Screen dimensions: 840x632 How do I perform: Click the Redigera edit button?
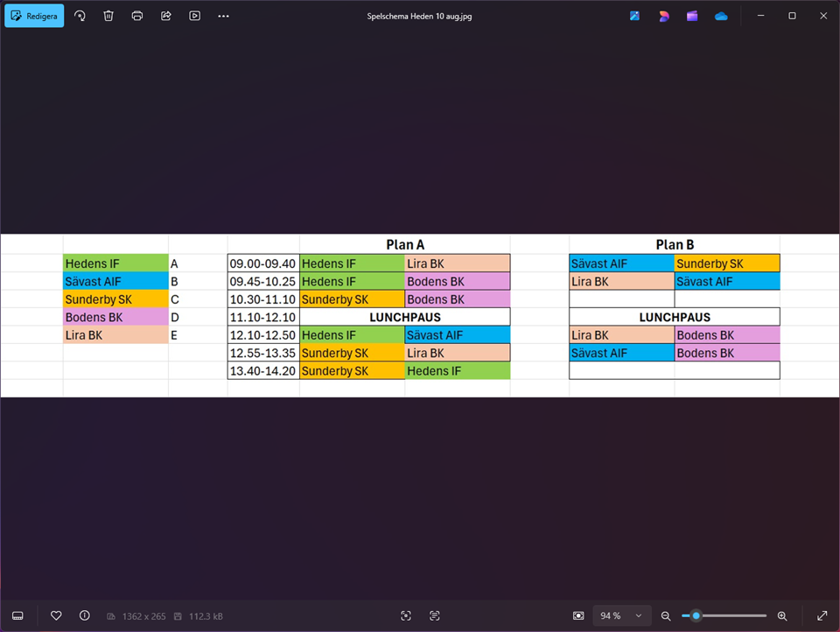(x=34, y=16)
